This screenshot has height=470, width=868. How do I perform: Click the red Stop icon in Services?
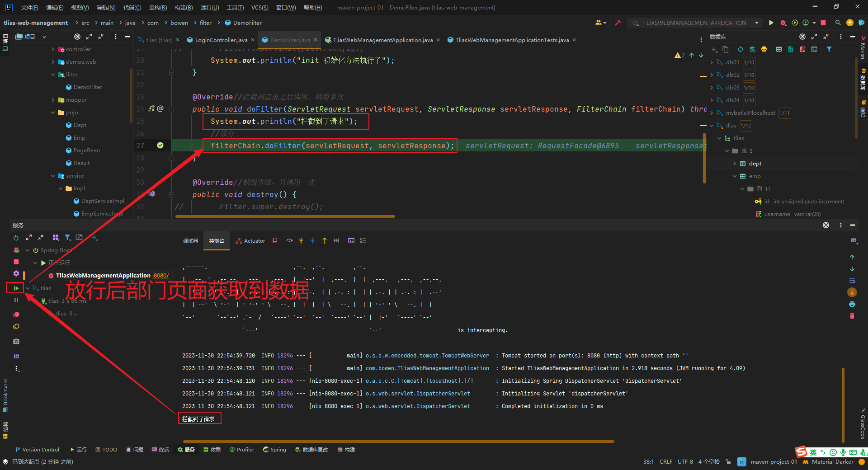(16, 262)
